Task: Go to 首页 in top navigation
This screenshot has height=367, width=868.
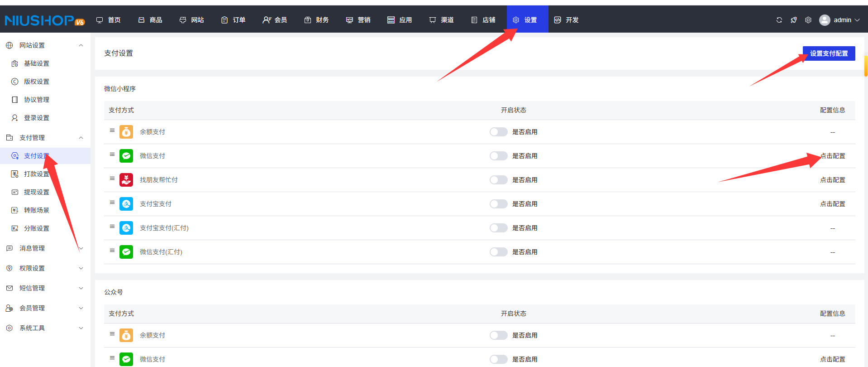Action: point(109,20)
